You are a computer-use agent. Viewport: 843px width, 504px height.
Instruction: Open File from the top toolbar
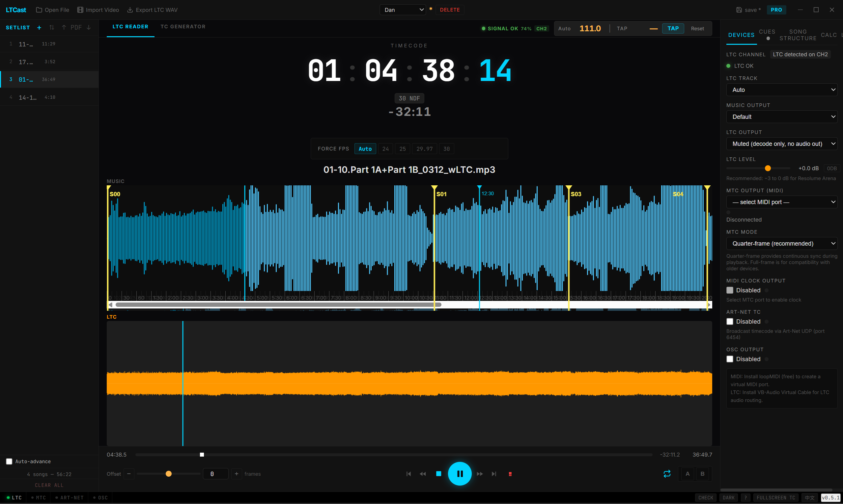pyautogui.click(x=52, y=10)
